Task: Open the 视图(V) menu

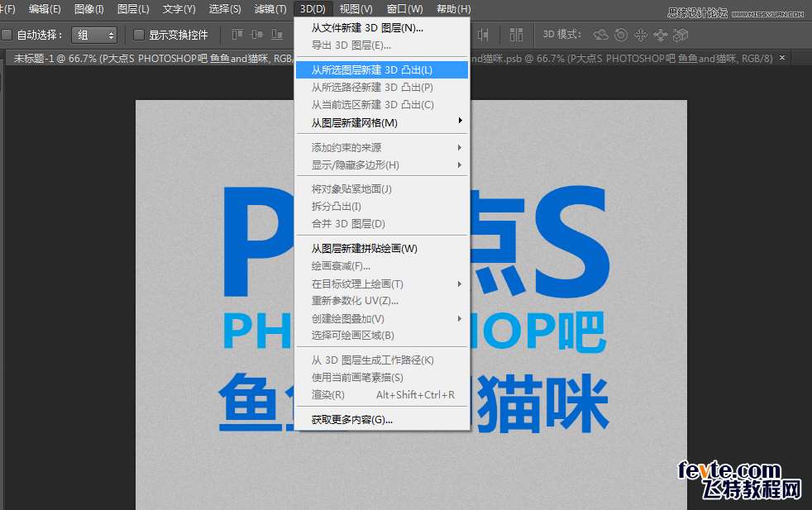Action: (356, 9)
